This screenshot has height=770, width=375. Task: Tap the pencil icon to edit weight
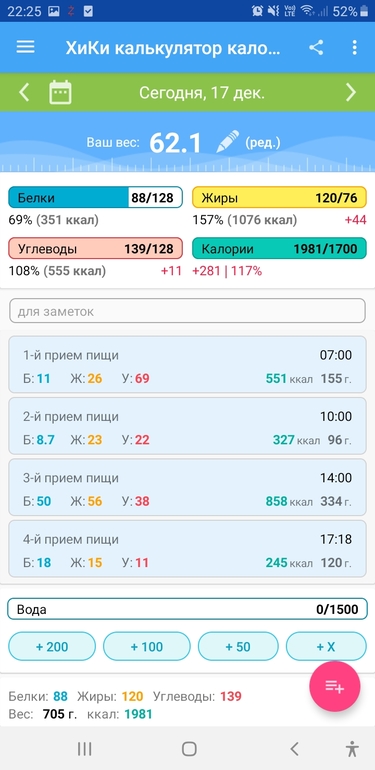pyautogui.click(x=228, y=142)
